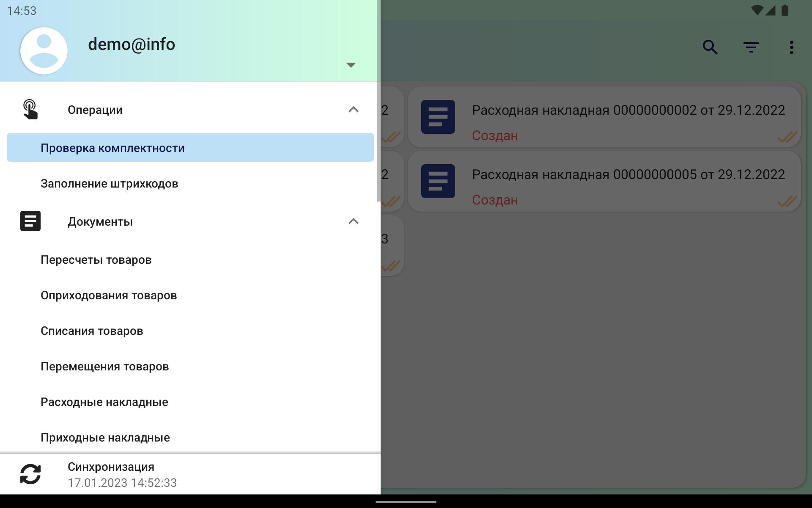The image size is (812, 508).
Task: Tap the sync arrows icon
Action: [30, 474]
